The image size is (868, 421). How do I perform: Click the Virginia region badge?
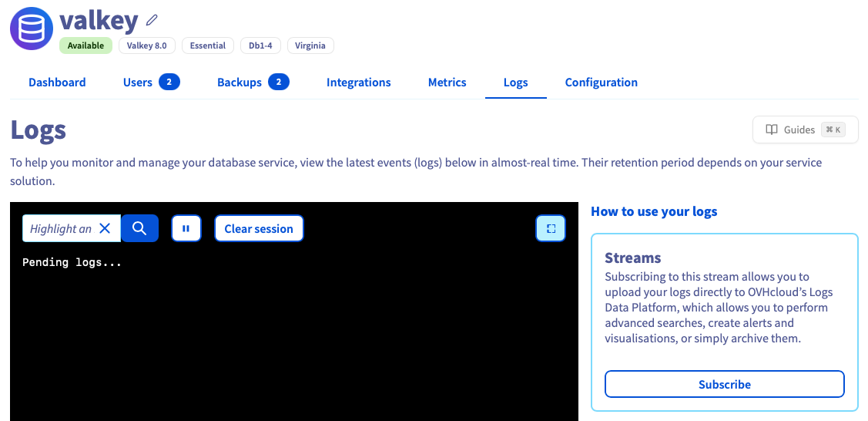(310, 45)
